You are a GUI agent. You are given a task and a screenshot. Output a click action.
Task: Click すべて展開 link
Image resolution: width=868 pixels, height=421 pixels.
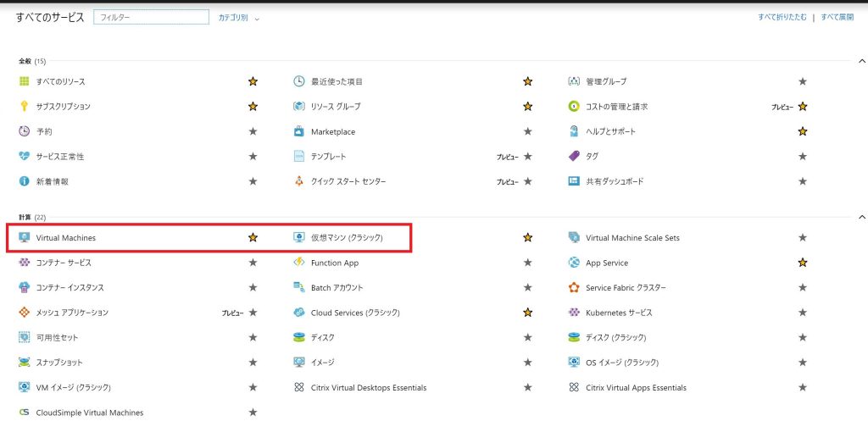(x=837, y=17)
